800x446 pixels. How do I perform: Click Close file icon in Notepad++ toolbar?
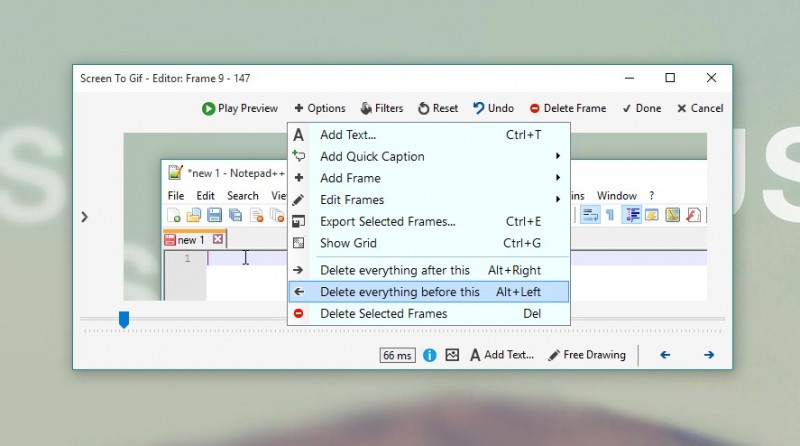coord(257,215)
